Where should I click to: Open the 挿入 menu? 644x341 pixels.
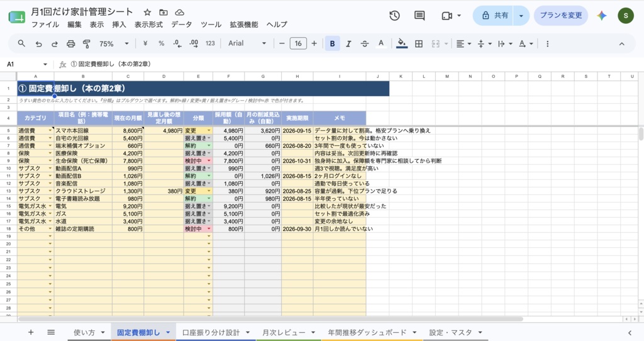tap(119, 25)
